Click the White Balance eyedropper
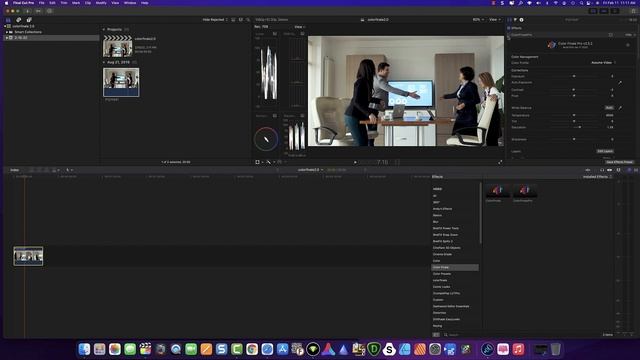The image size is (640, 360). pyautogui.click(x=620, y=108)
